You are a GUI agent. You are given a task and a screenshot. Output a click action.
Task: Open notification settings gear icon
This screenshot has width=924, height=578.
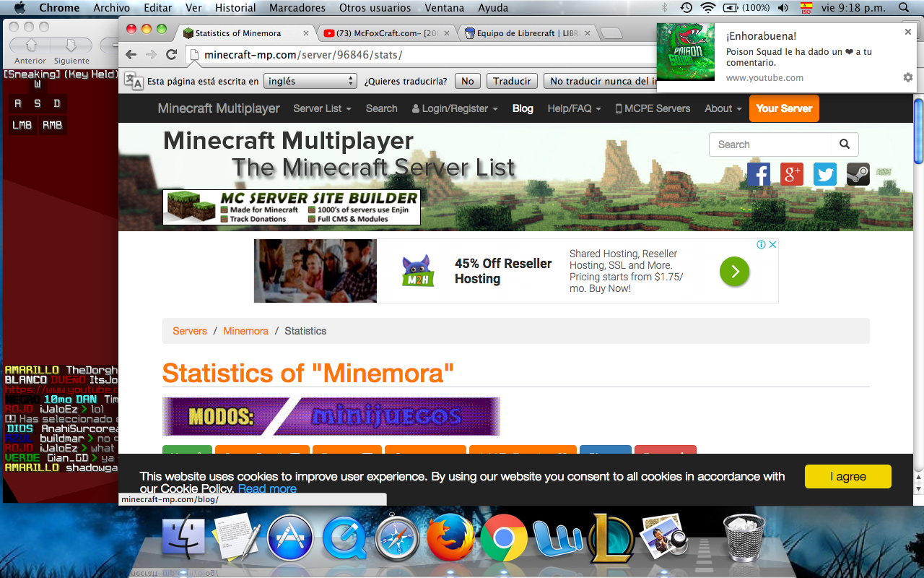(x=908, y=77)
